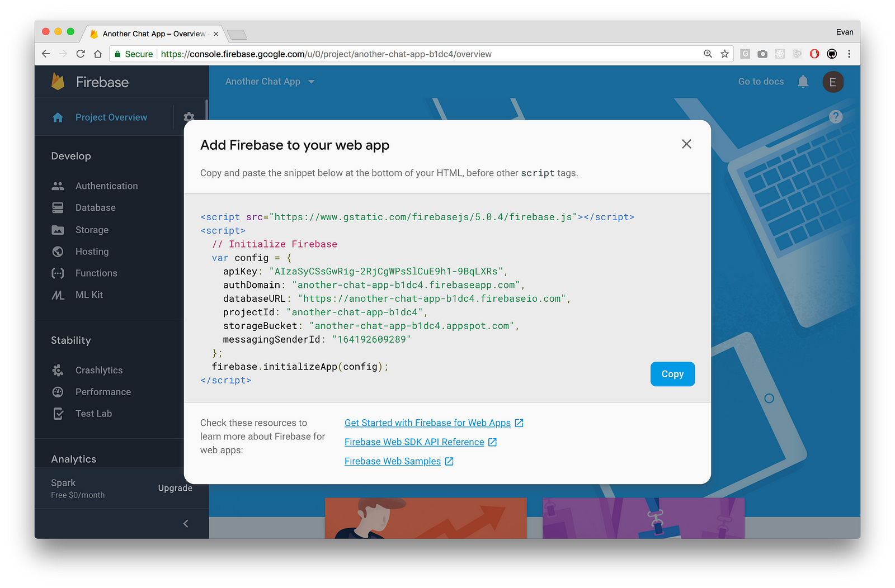Screen dimensions: 895x588
Task: Click the Firebase logo icon
Action: click(x=58, y=82)
